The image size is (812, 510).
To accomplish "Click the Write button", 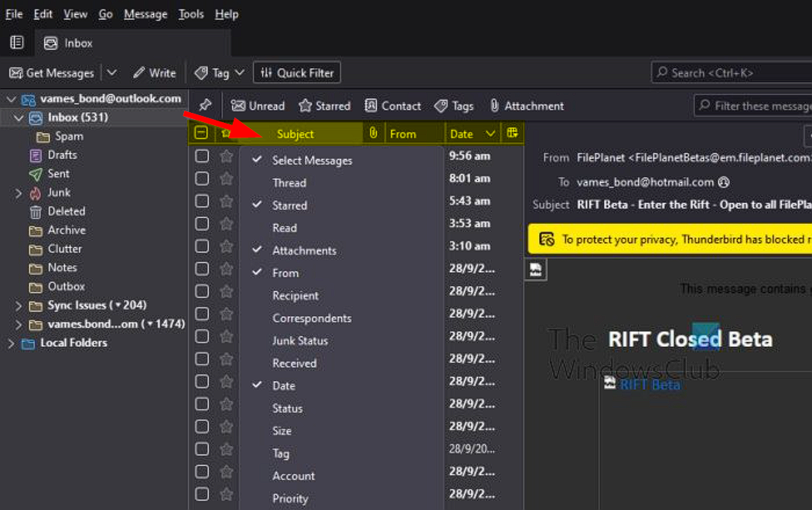I will point(155,73).
